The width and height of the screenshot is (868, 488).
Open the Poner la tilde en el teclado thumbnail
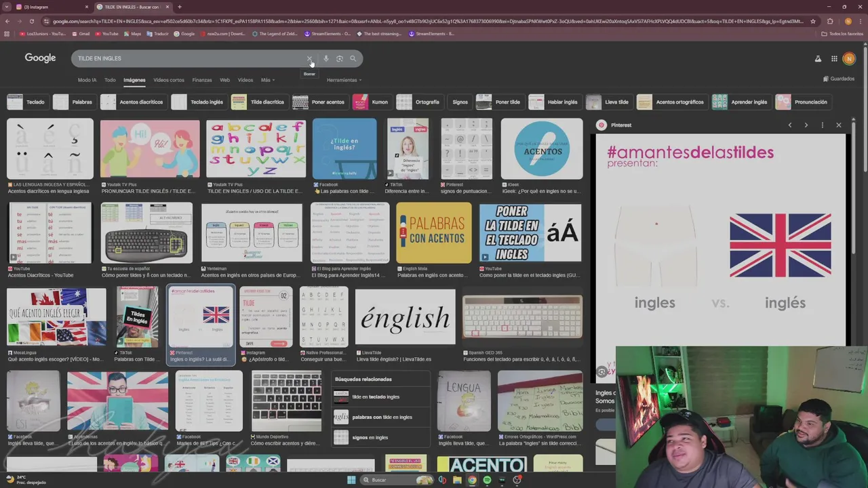pos(530,233)
